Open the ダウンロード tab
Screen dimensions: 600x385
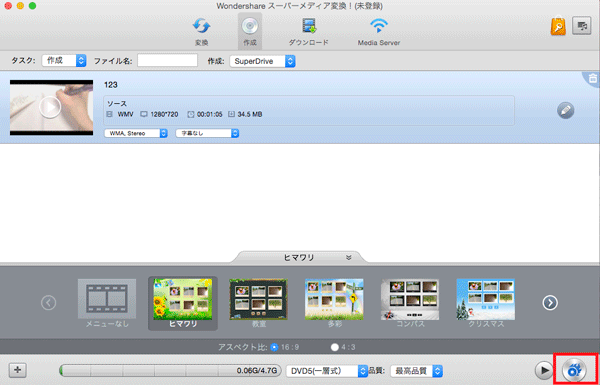pyautogui.click(x=308, y=32)
